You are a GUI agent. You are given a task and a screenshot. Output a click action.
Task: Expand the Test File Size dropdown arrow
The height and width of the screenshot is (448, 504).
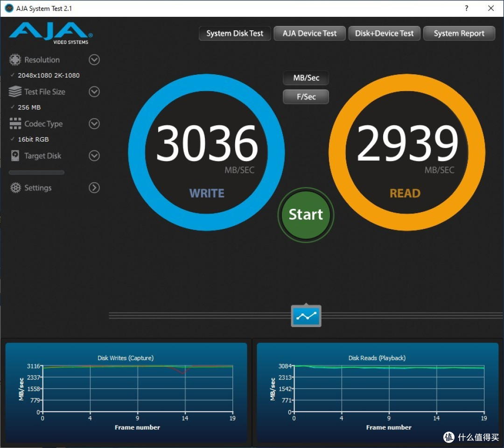point(94,92)
